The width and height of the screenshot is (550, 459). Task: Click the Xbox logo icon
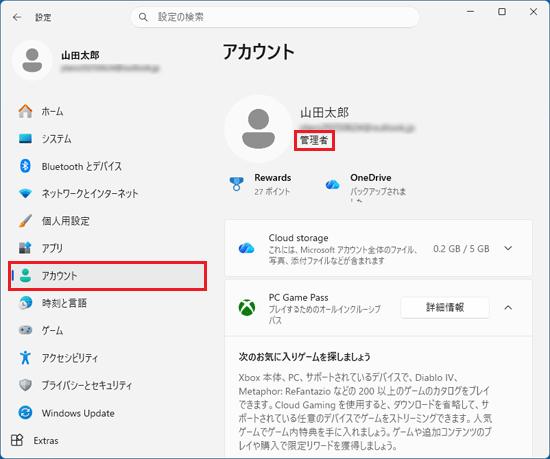pyautogui.click(x=247, y=308)
